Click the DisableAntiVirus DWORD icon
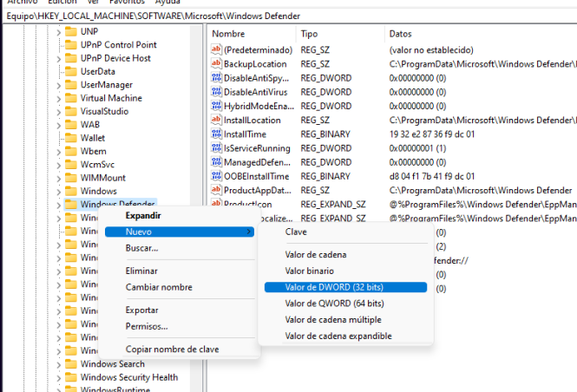The height and width of the screenshot is (392, 577). 216,92
